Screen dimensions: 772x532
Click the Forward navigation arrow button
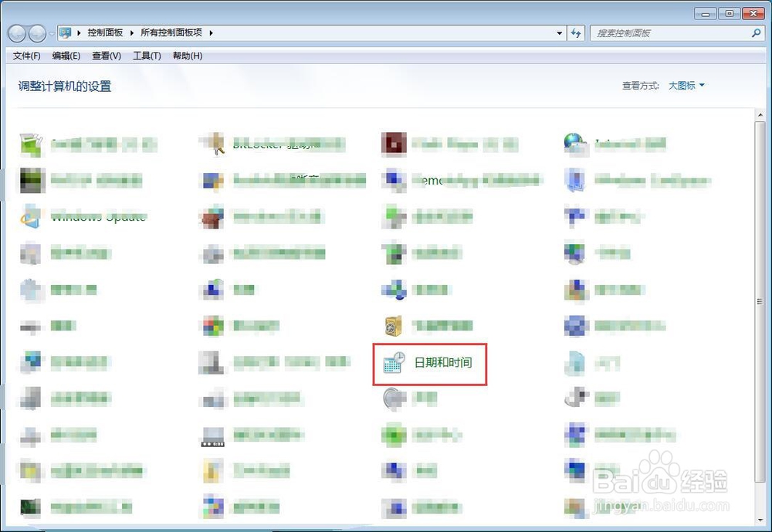coord(37,33)
